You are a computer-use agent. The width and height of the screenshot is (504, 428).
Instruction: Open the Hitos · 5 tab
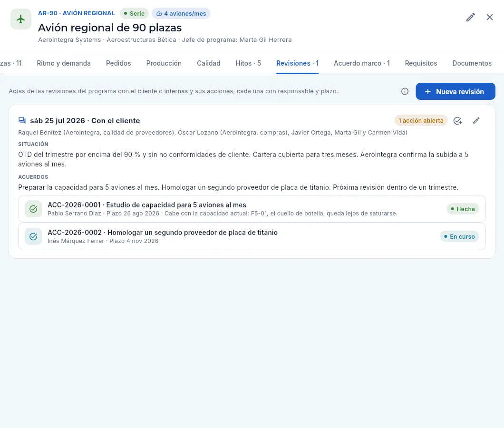(x=248, y=63)
